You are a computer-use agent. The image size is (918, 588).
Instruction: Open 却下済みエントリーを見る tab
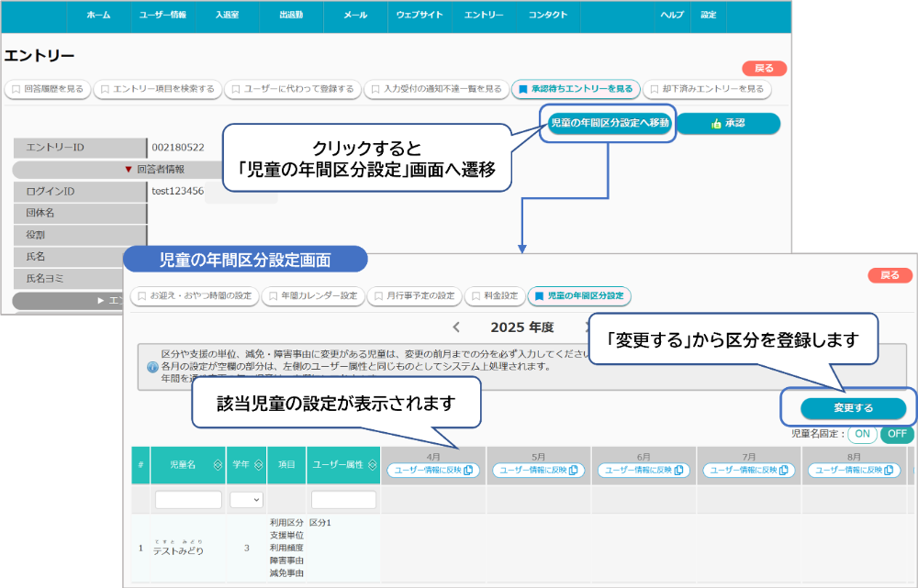click(707, 89)
